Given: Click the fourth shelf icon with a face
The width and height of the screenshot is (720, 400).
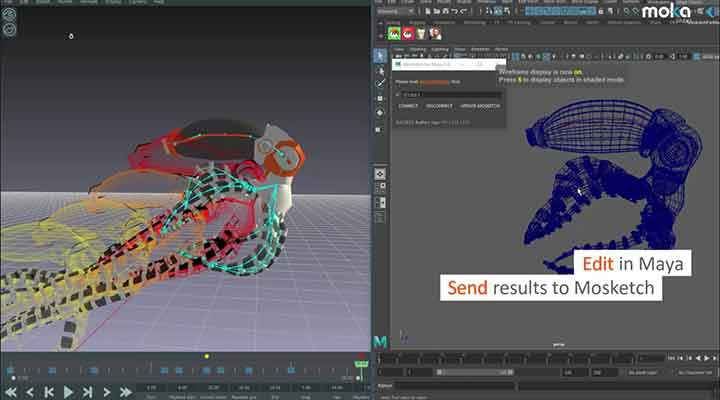Looking at the screenshot, I should click(435, 33).
